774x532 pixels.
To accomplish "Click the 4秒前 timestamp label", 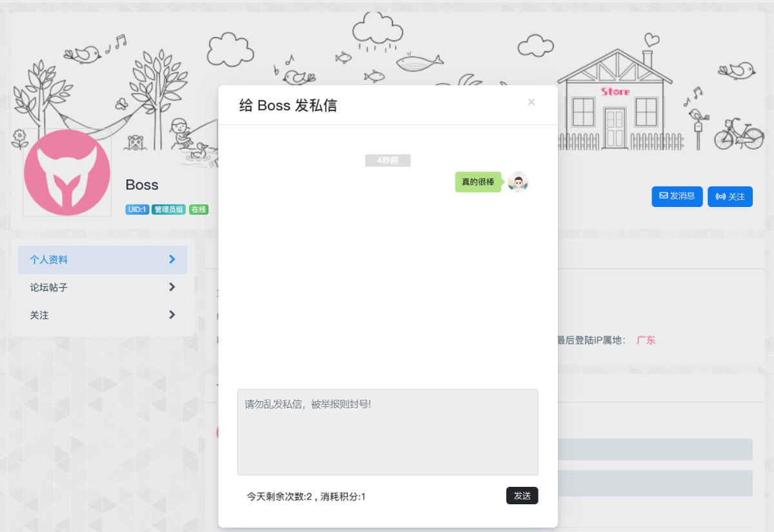I will pyautogui.click(x=388, y=161).
